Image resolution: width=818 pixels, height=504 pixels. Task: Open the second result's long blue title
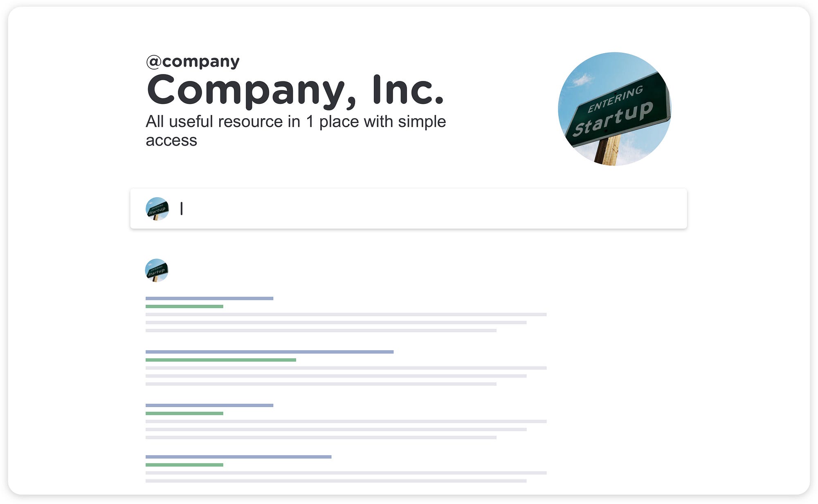(270, 352)
